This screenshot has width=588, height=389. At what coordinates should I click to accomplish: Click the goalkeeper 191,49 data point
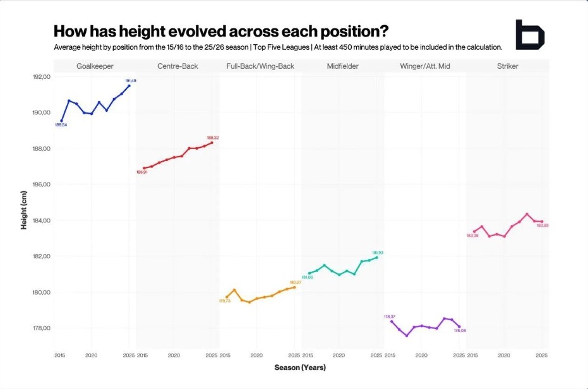(x=129, y=85)
